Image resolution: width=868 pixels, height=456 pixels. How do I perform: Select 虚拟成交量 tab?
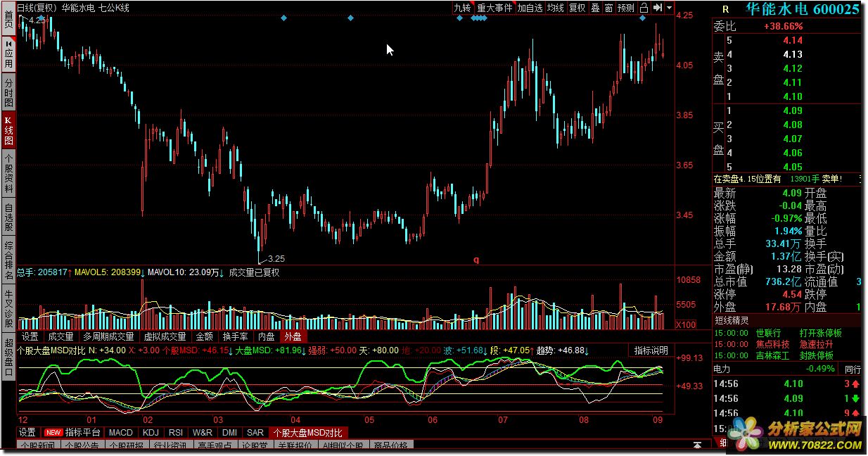click(x=165, y=336)
